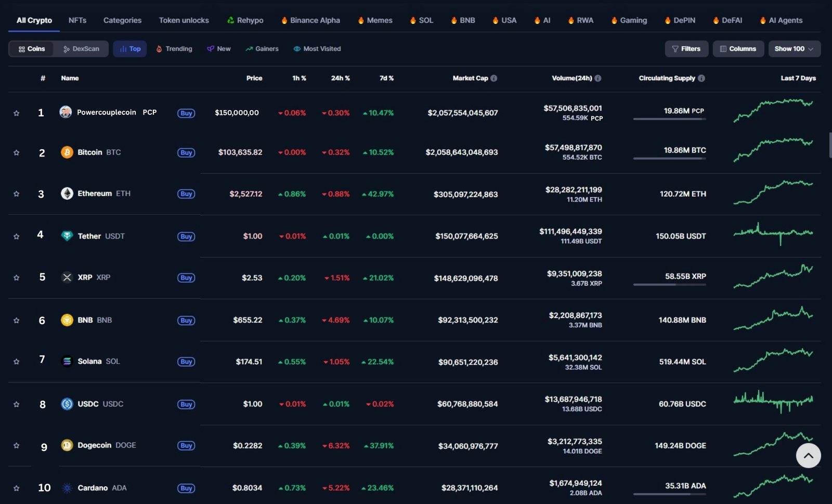Screen dimensions: 832x504
Task: Open Tether's last 7 days sparkline
Action: click(773, 233)
